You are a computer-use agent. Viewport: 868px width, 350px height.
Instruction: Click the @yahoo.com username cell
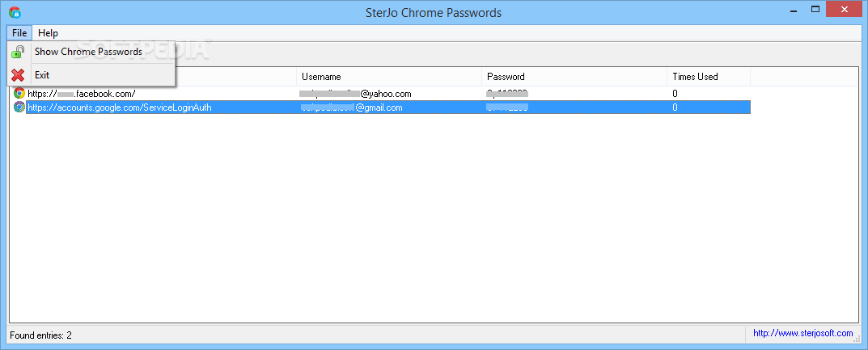coord(355,94)
